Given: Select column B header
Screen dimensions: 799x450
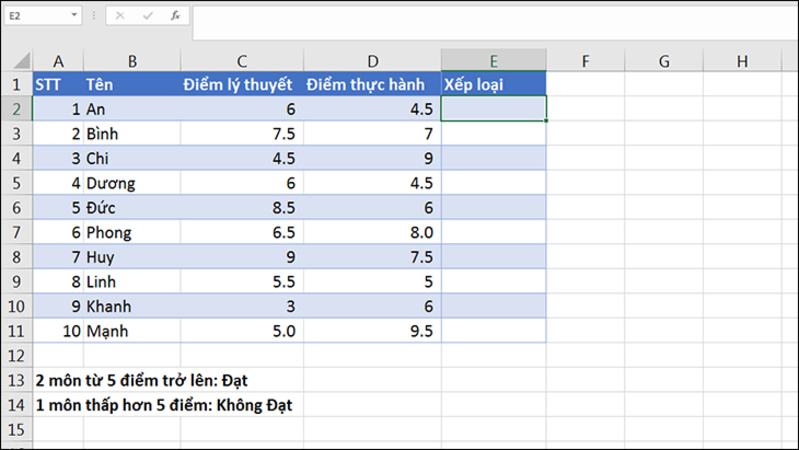Looking at the screenshot, I should click(132, 62).
